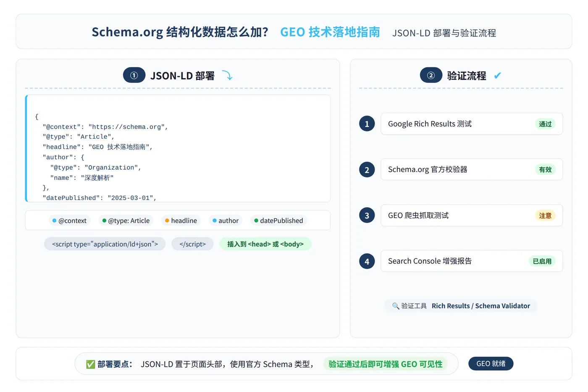Select step number 2 circle for Schema.org 官方校验器
This screenshot has height=392, width=588.
click(x=367, y=169)
